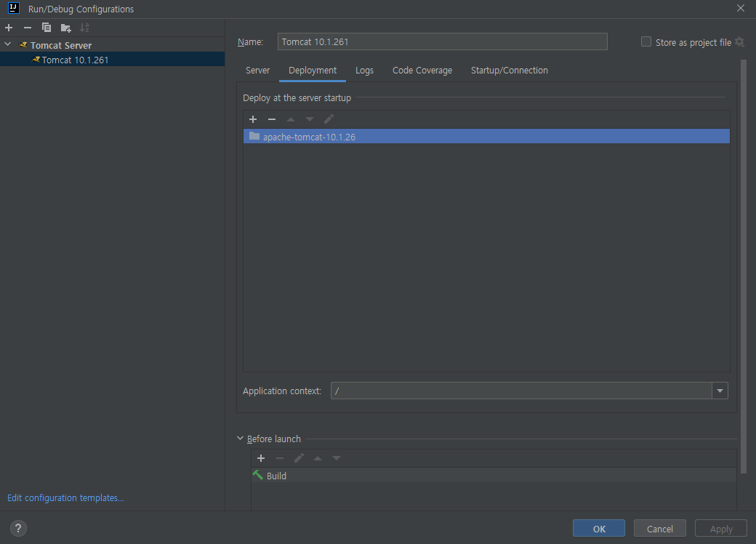
Task: Click the vertical scrollbar of settings panel
Action: tap(743, 265)
